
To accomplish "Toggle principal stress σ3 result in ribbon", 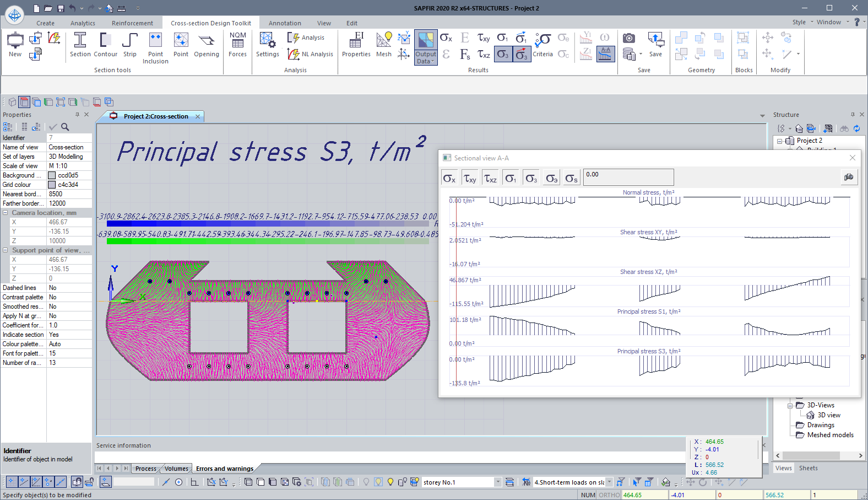I will (x=503, y=54).
